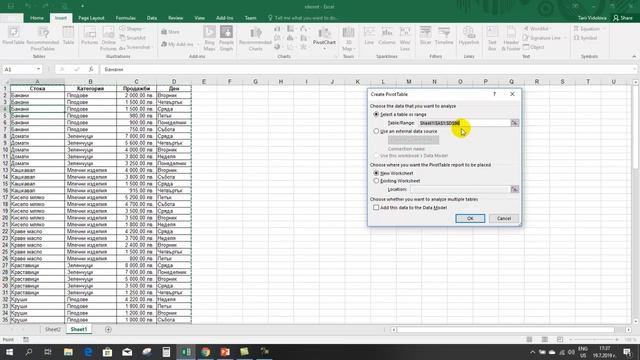Open the Formulas ribbon tab
The width and height of the screenshot is (640, 360).
point(125,18)
